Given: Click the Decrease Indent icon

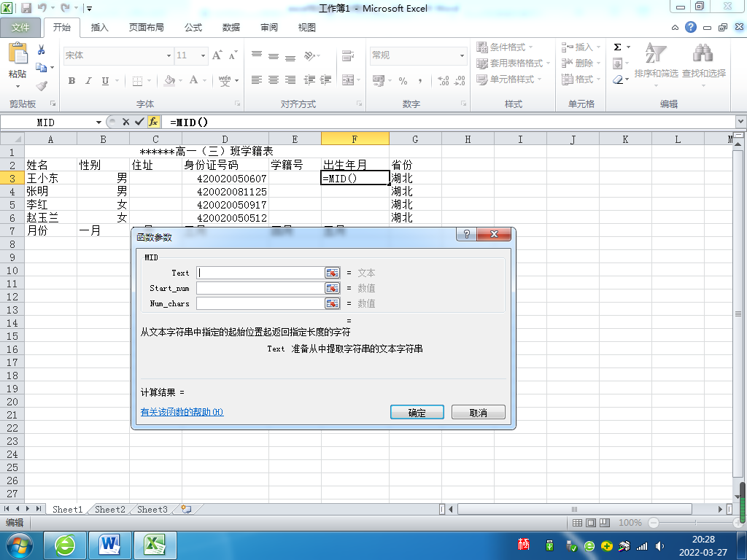Looking at the screenshot, I should tap(309, 80).
